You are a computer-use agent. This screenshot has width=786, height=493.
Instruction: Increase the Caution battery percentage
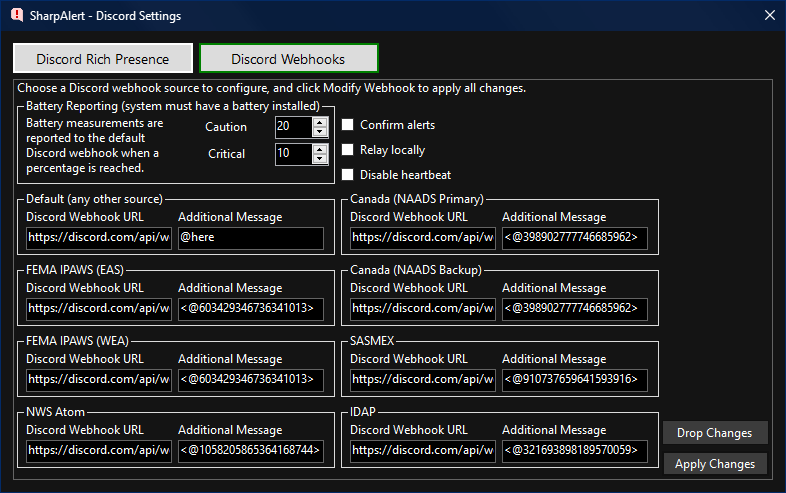tap(320, 122)
